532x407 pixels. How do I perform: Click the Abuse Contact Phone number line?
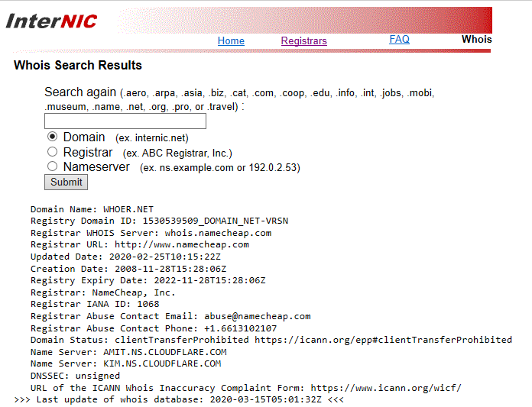pyautogui.click(x=154, y=328)
